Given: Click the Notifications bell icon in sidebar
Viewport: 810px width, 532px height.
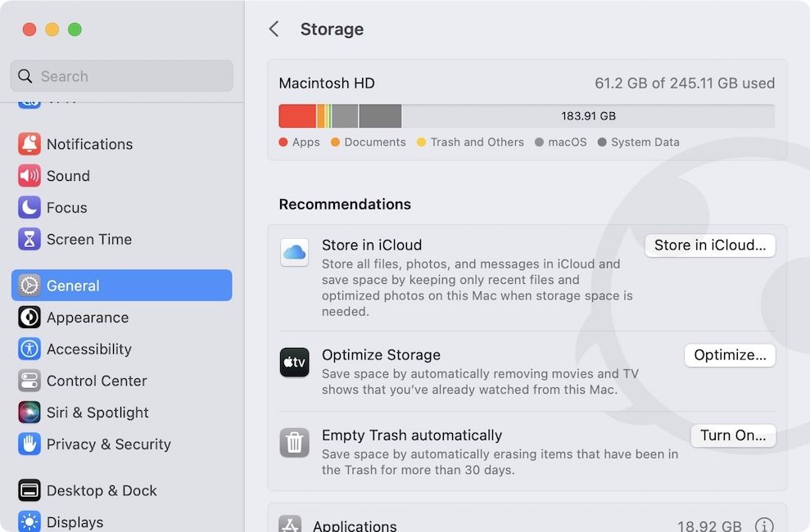Looking at the screenshot, I should pos(29,144).
